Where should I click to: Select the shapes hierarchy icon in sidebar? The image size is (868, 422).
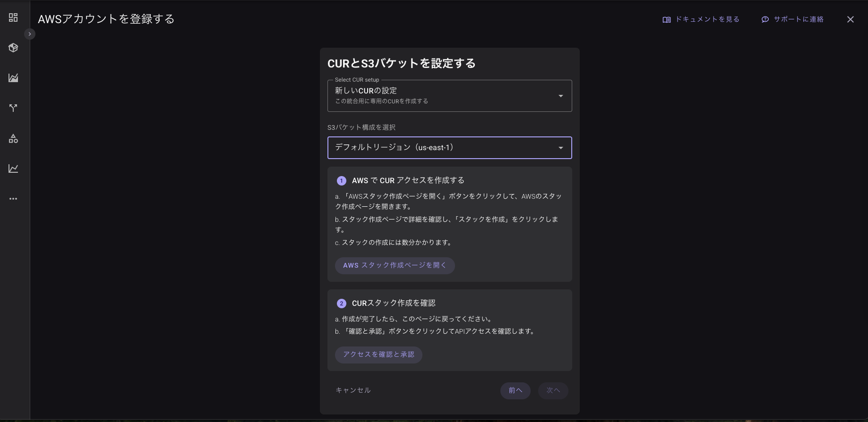coord(13,138)
